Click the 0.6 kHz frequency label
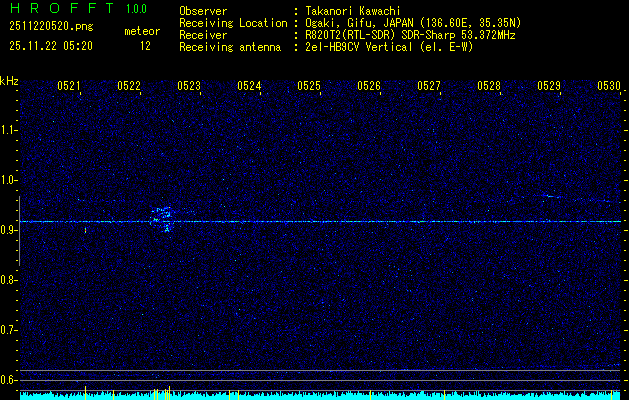 7,380
